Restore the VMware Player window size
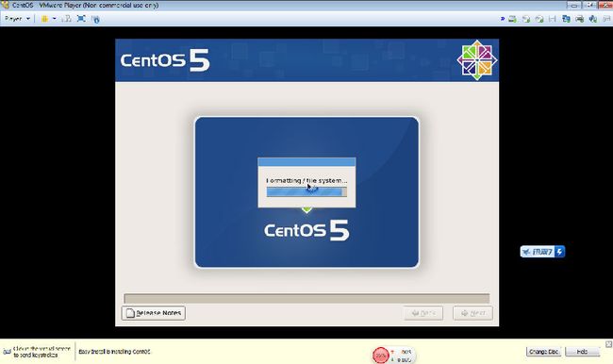Viewport: 613px width, 364px height. coord(589,5)
